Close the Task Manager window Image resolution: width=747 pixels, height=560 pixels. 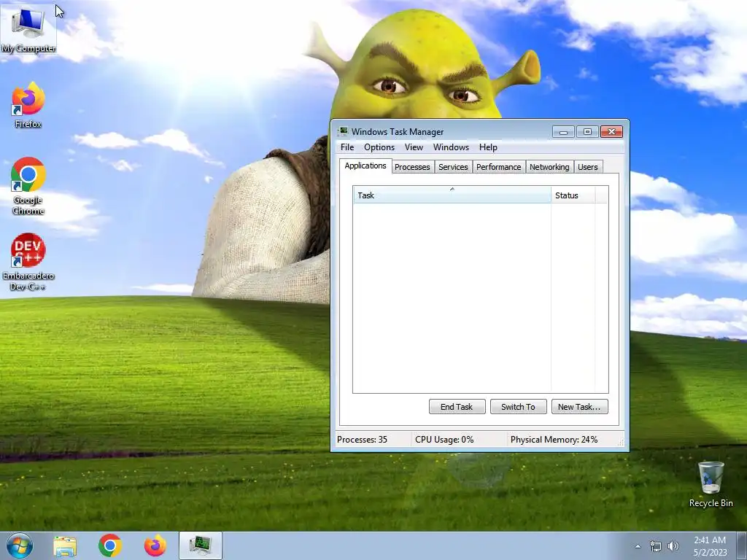click(x=612, y=132)
